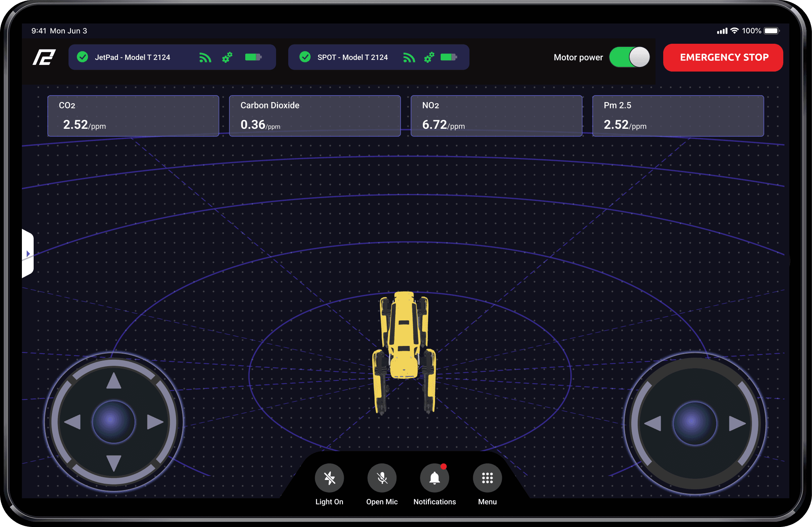
Task: Select SPOT - Model T 2124 device
Action: (x=352, y=57)
